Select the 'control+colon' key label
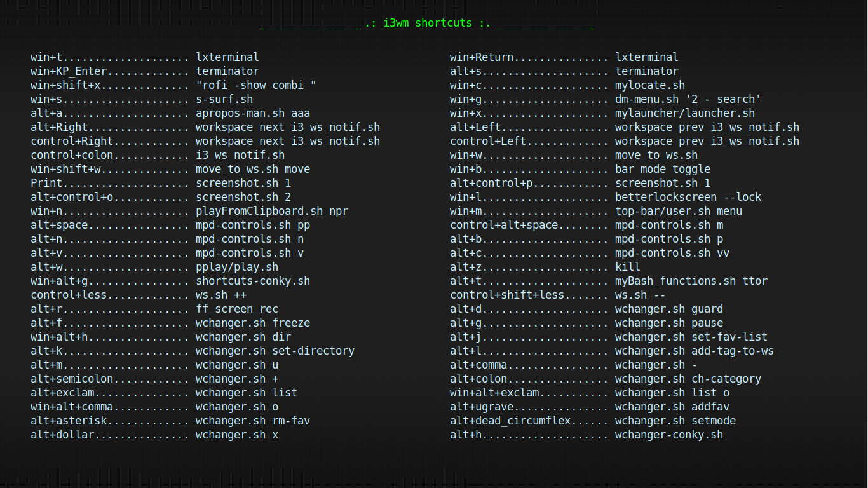The image size is (868, 488). 72,155
